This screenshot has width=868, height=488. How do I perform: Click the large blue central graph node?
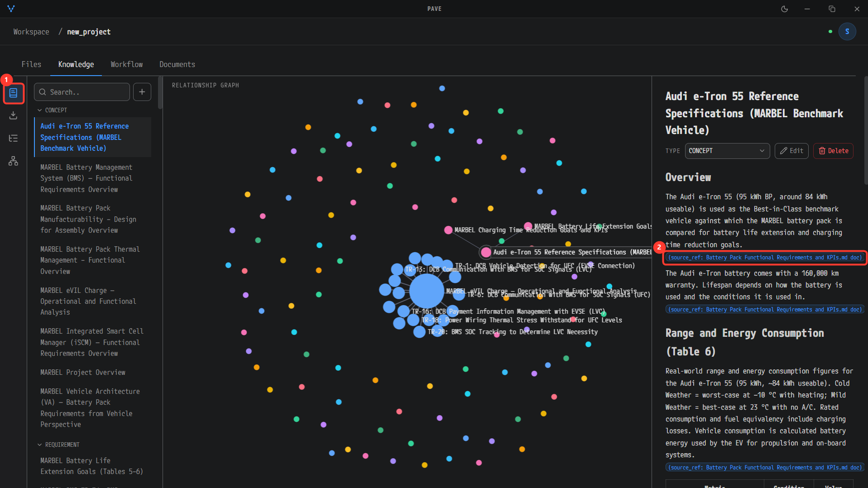click(x=427, y=291)
